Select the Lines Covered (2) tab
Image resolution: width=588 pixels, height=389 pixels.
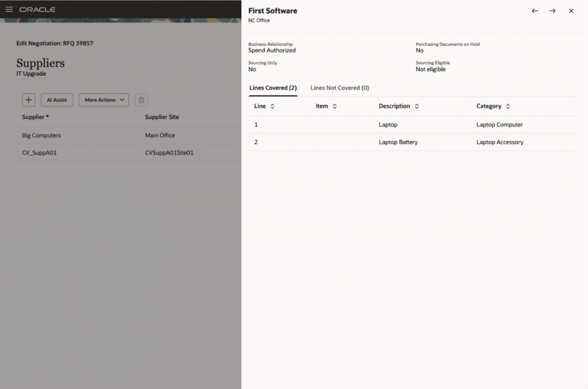click(273, 88)
